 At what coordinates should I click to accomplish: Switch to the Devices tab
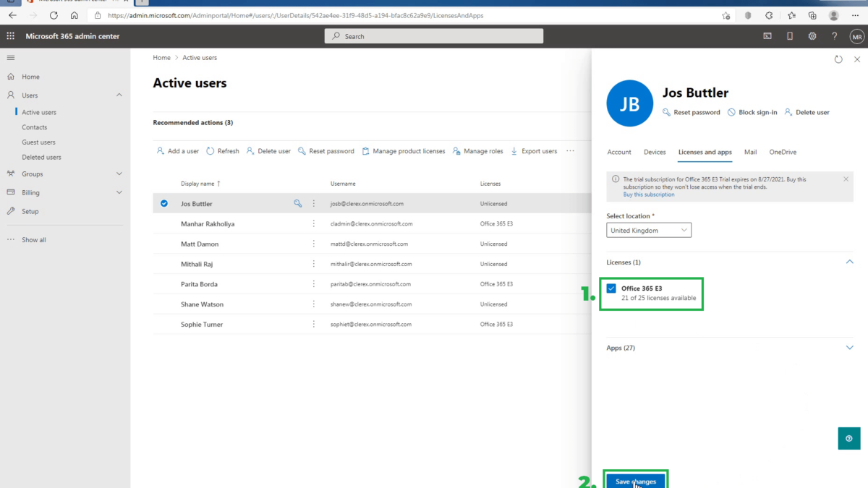tap(655, 153)
